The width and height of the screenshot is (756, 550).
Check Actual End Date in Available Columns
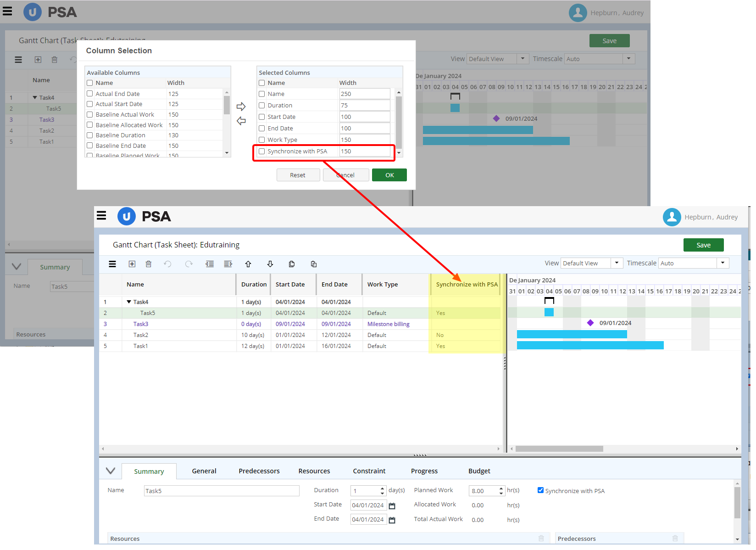89,93
